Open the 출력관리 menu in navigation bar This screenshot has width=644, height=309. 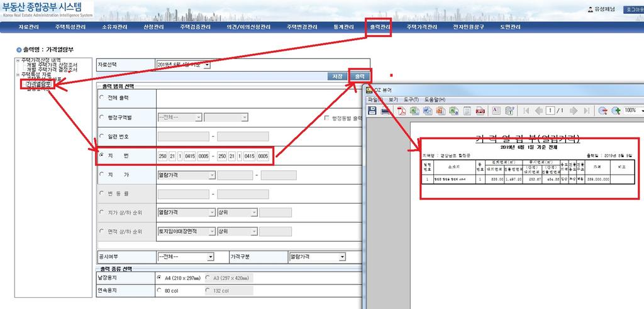tap(379, 28)
